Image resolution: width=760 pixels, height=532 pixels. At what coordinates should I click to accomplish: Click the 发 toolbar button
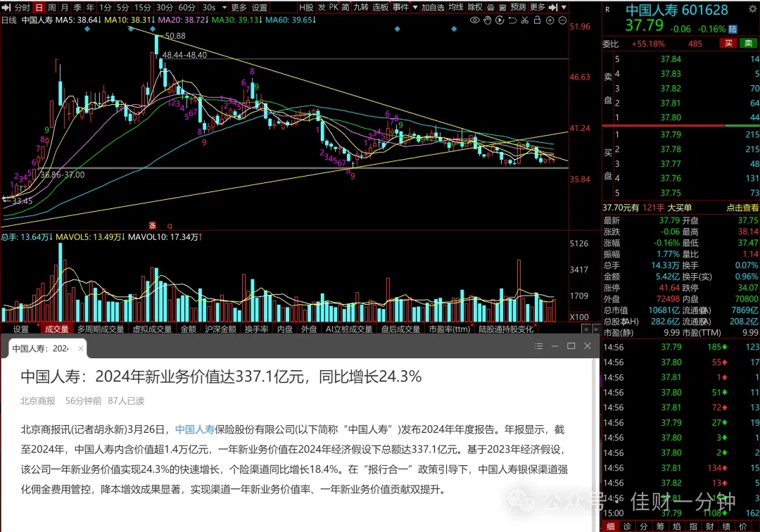click(322, 7)
